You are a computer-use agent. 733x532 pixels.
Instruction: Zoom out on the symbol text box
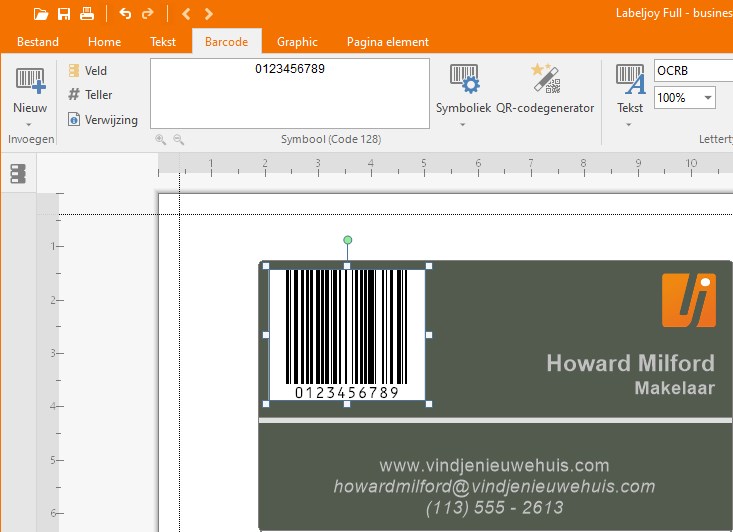click(178, 139)
